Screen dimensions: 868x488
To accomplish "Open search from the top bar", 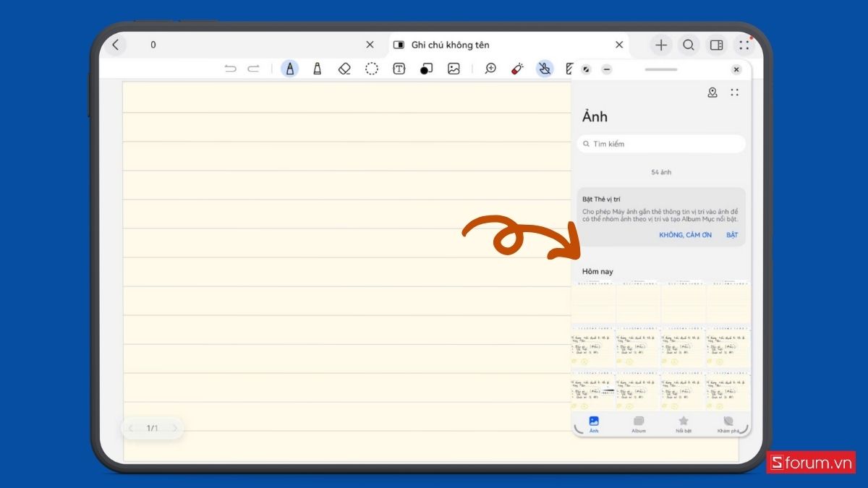I will (689, 45).
